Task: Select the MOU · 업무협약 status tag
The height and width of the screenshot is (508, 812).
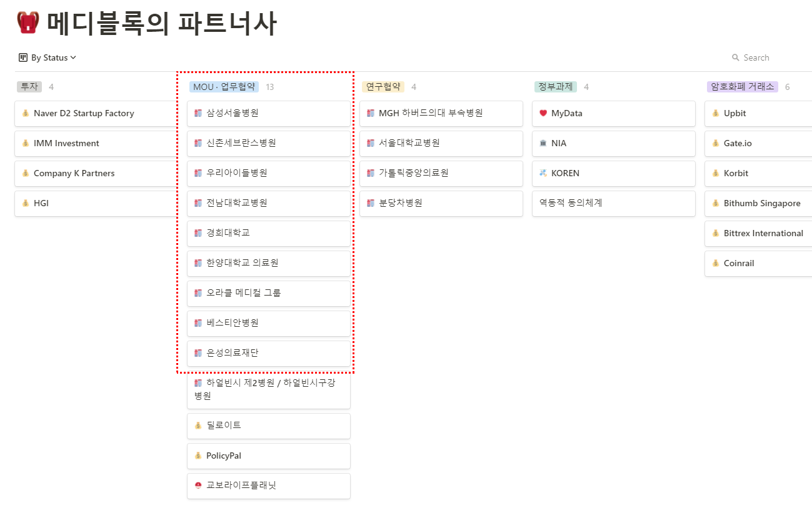Action: (x=224, y=87)
